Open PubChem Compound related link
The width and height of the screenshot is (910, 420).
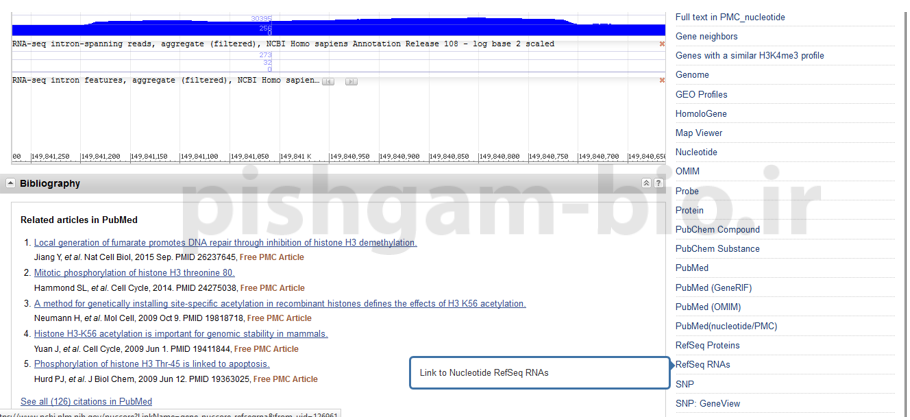[717, 230]
